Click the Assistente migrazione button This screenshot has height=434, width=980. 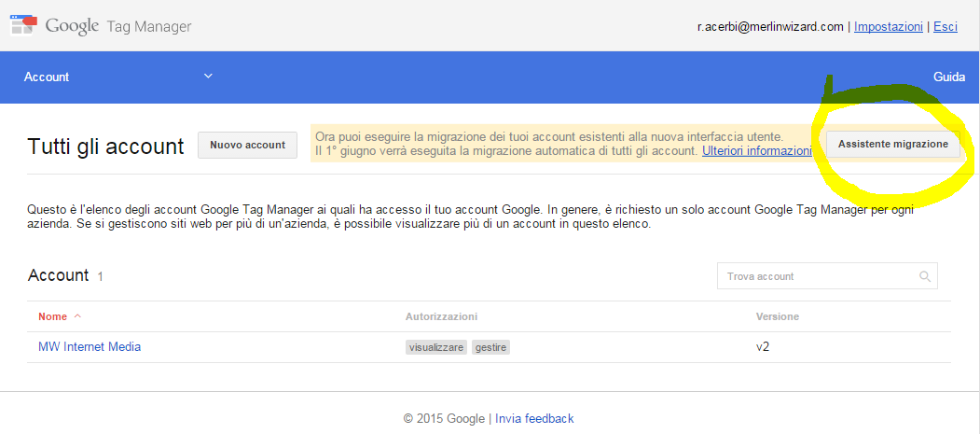point(892,144)
